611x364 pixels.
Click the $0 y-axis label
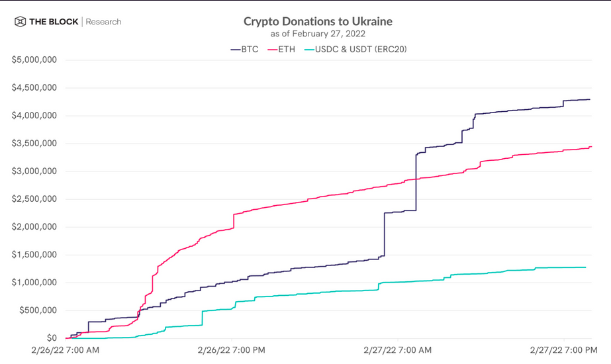coord(52,338)
